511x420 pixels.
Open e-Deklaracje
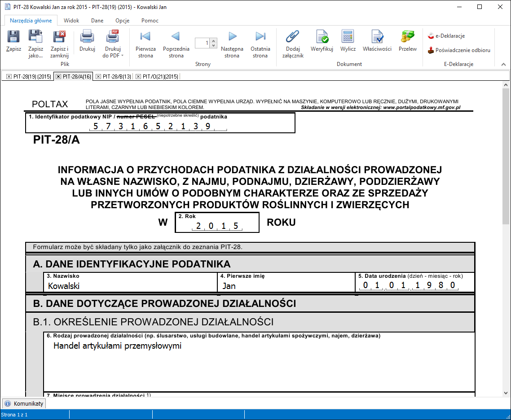pyautogui.click(x=446, y=36)
